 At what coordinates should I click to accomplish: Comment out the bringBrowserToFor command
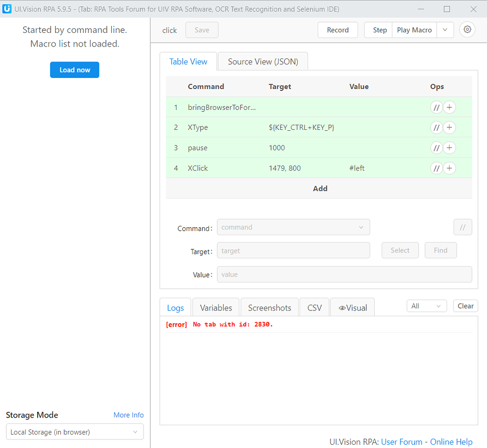[436, 107]
